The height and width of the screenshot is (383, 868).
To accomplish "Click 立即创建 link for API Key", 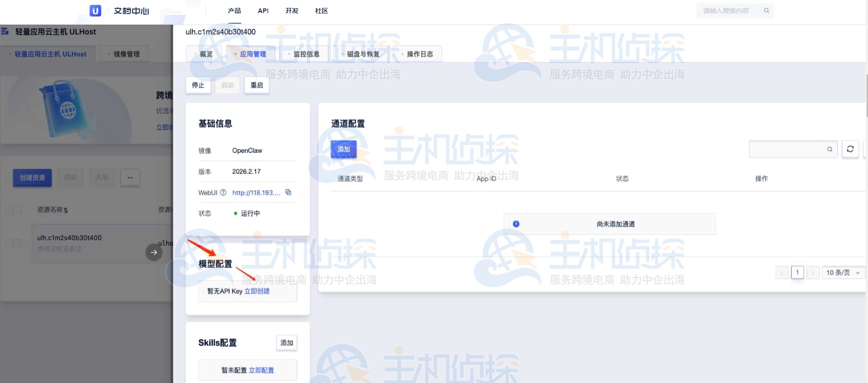I will [257, 291].
